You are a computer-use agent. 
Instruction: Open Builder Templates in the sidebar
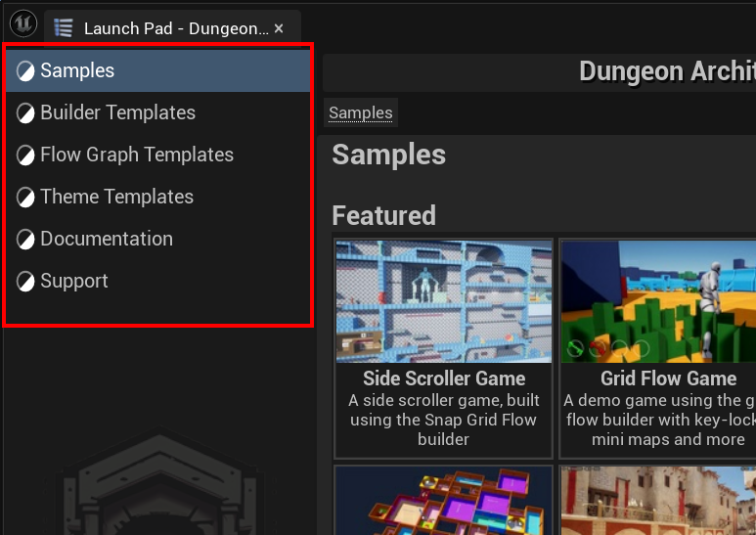tap(158, 112)
